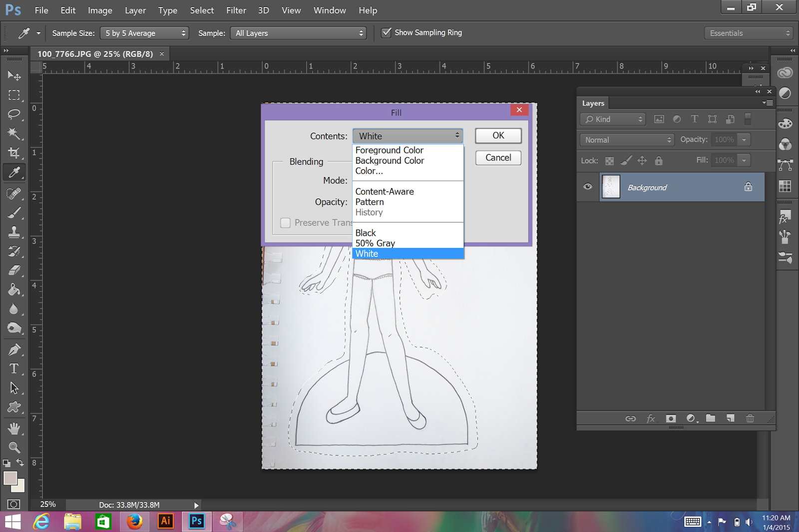Choose Content-Aware from the Contents list
The width and height of the screenshot is (799, 532).
click(385, 192)
